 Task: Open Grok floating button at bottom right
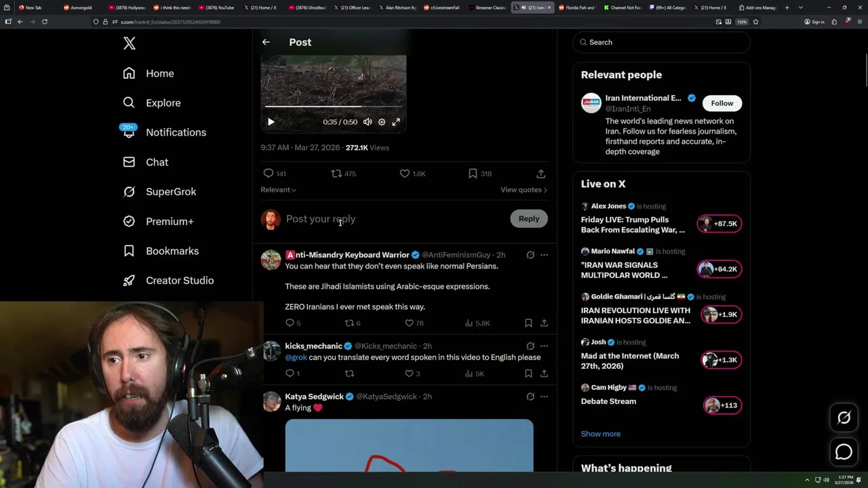pos(844,418)
